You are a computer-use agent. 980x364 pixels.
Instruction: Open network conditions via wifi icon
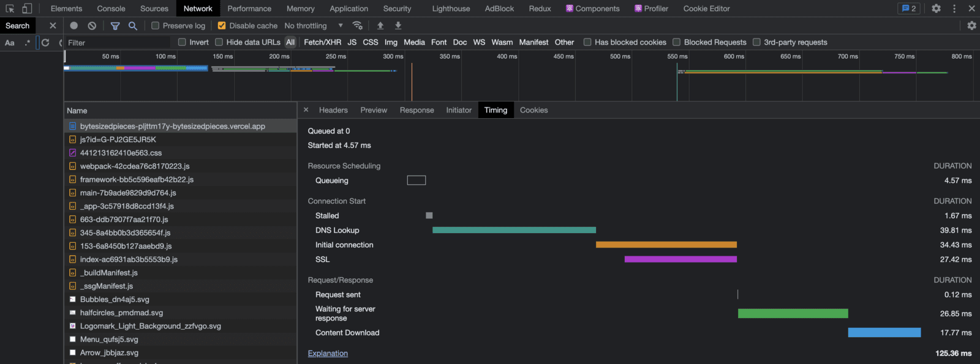pyautogui.click(x=358, y=26)
